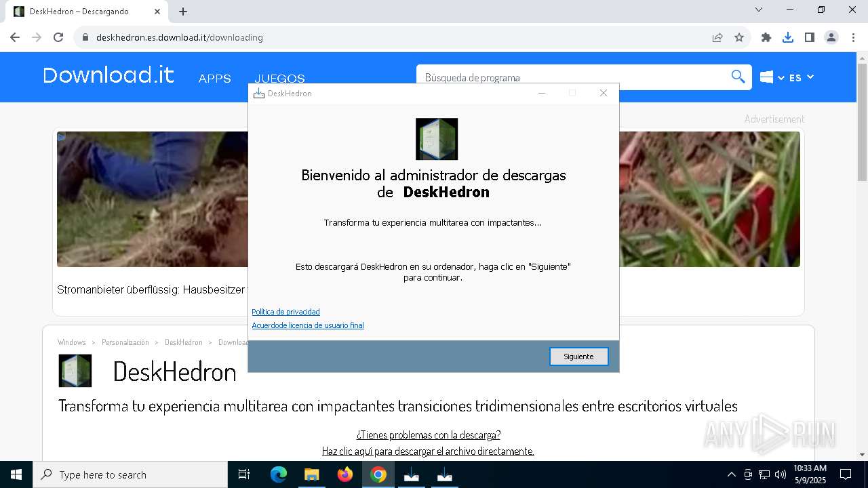Open Acuerdo de licencia de usuario final link
Screen dimensions: 868x488
coord(308,325)
